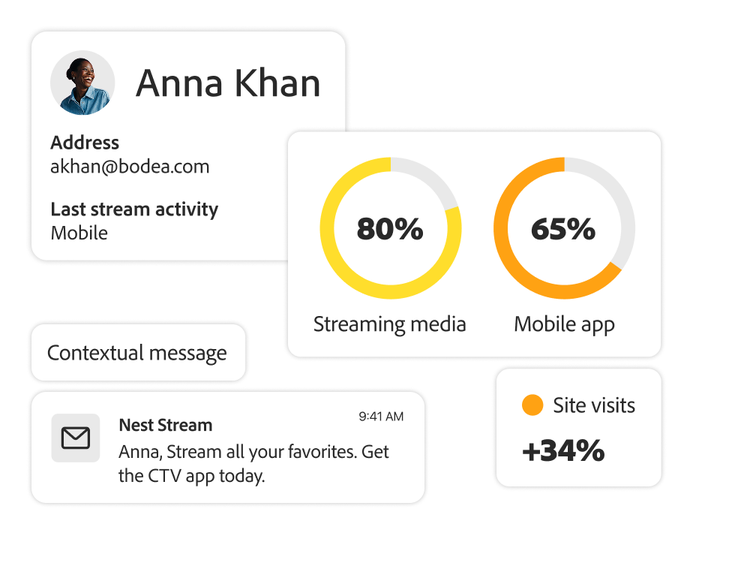Click the Mobile app label
750x563 pixels.
click(x=564, y=324)
